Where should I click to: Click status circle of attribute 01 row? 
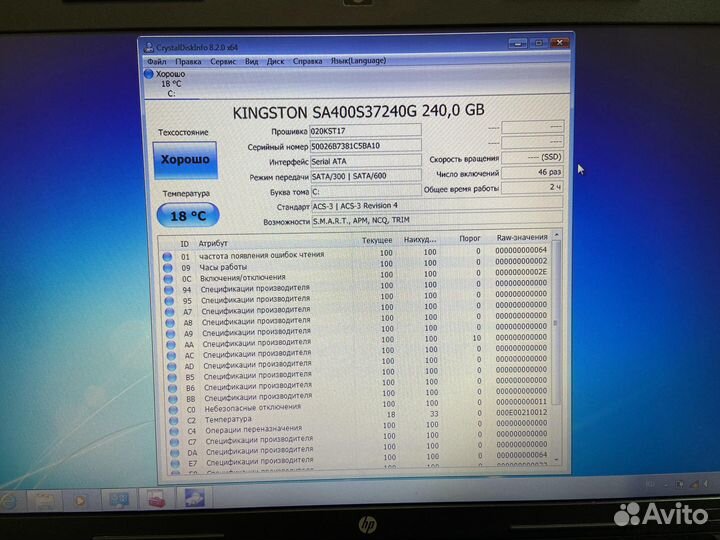click(167, 257)
